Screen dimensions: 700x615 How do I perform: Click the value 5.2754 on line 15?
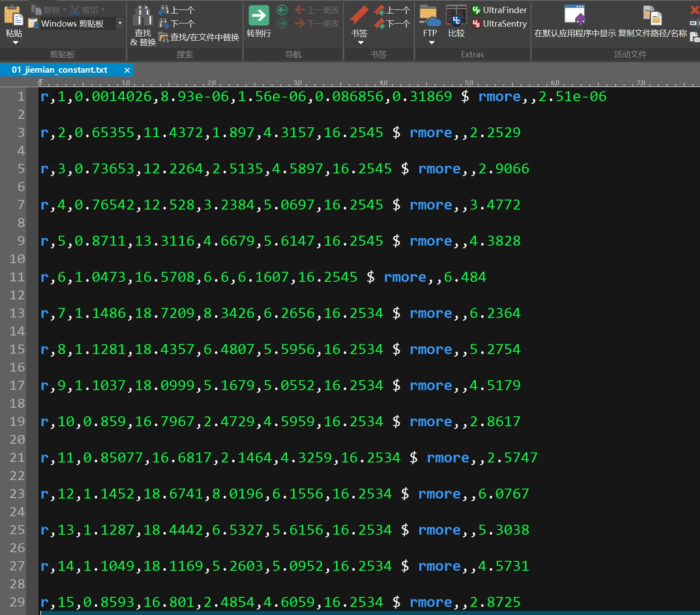pyautogui.click(x=495, y=349)
